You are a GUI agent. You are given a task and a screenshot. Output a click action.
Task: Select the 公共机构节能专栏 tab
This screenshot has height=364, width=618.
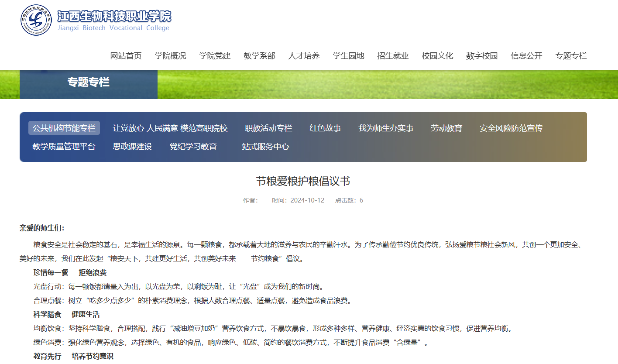pos(64,128)
